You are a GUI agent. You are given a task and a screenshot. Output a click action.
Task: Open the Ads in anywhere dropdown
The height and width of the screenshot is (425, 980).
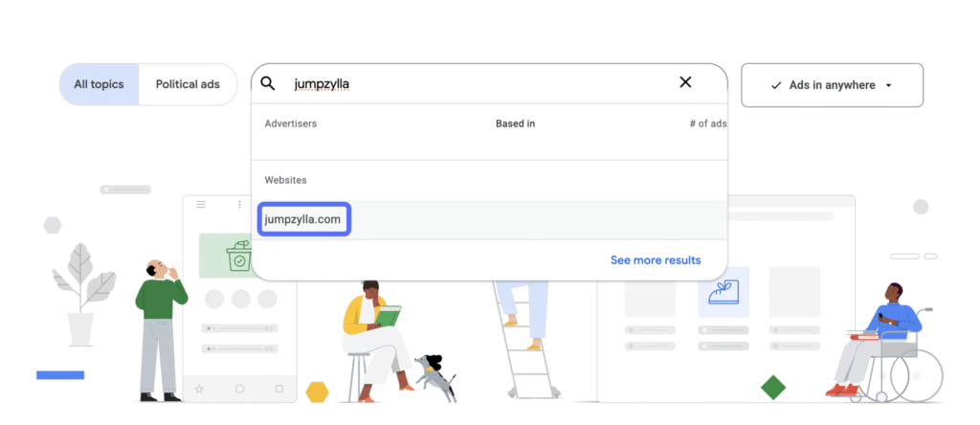pos(831,85)
